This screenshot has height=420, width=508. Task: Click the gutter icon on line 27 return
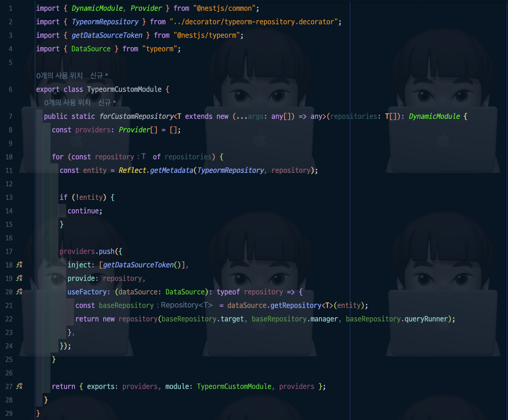(20, 386)
